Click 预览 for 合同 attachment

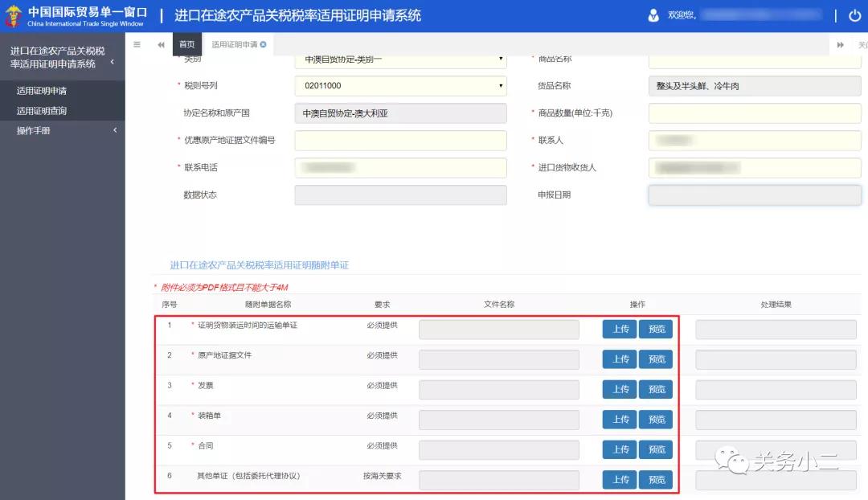point(656,449)
